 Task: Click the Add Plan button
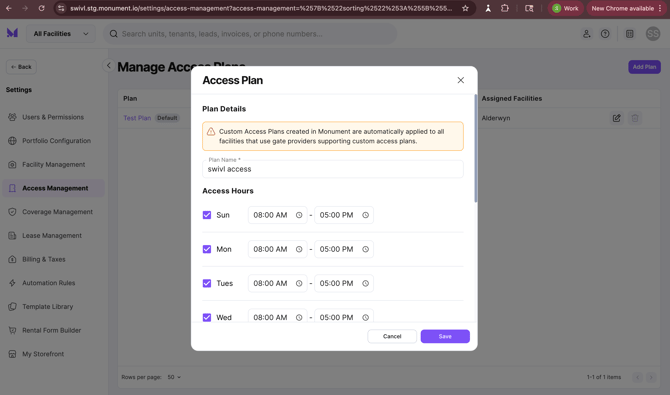(644, 67)
